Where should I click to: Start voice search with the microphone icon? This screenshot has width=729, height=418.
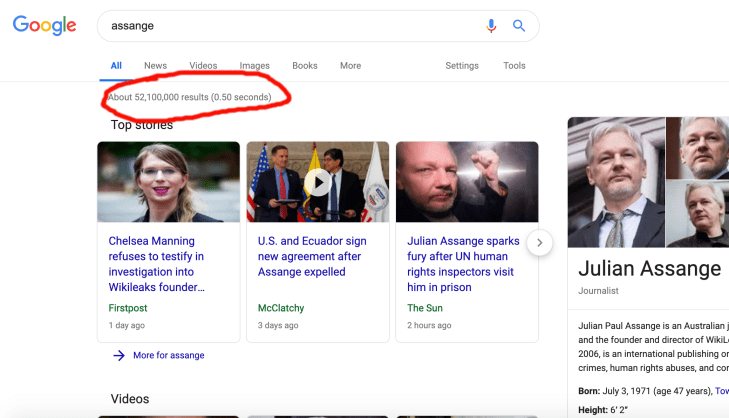[x=491, y=26]
